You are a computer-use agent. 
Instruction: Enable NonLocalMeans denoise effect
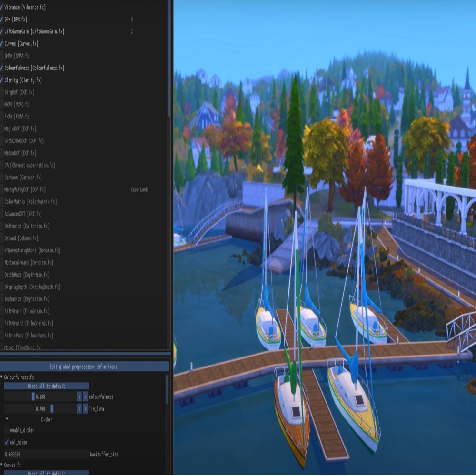click(x=1, y=262)
